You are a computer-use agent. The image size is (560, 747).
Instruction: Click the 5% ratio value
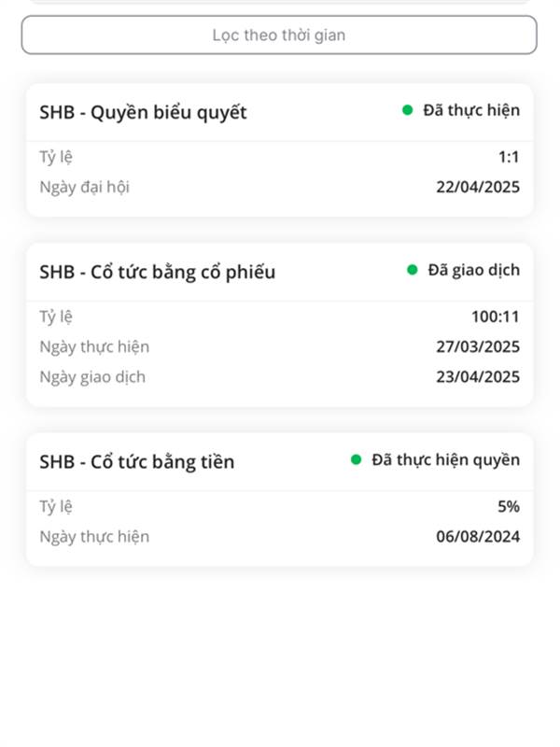tap(509, 506)
